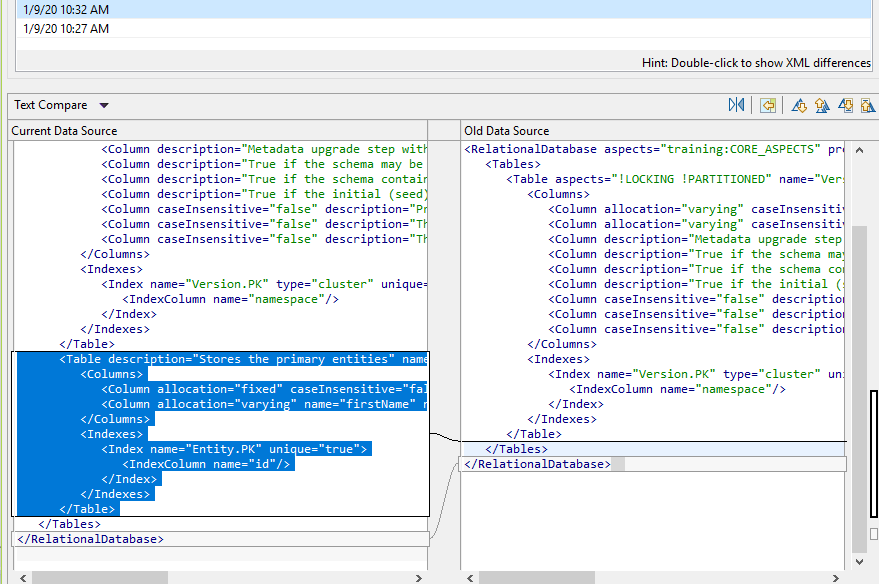Select the 1/9/20 10:32 AM history entry
This screenshot has width=879, height=584.
pos(66,9)
